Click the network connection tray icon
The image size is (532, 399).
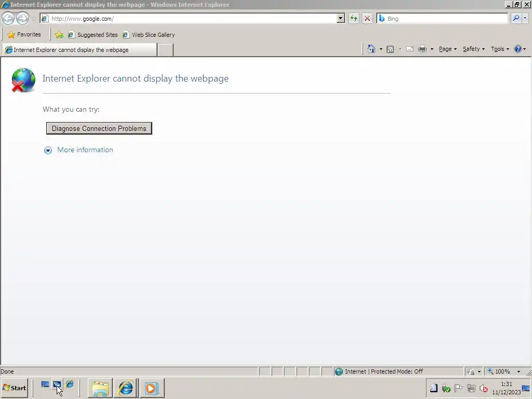[471, 388]
